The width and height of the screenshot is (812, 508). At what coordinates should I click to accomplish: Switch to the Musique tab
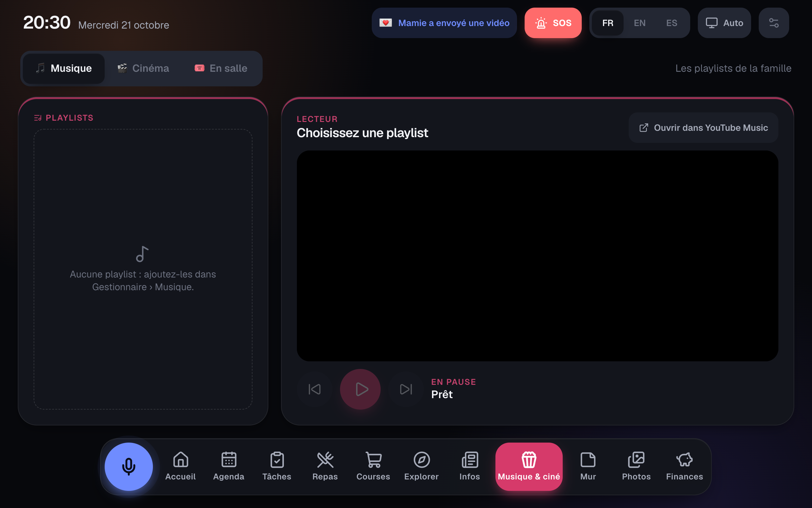click(64, 69)
